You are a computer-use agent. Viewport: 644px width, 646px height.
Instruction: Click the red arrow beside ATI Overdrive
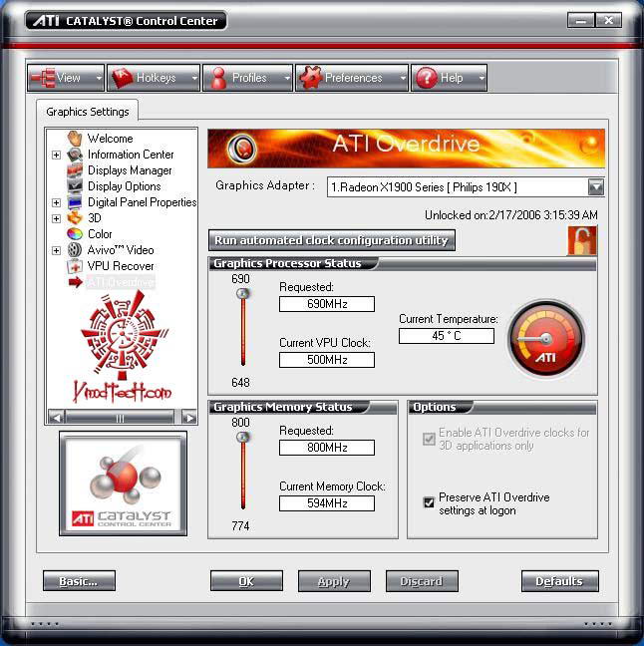pyautogui.click(x=76, y=282)
